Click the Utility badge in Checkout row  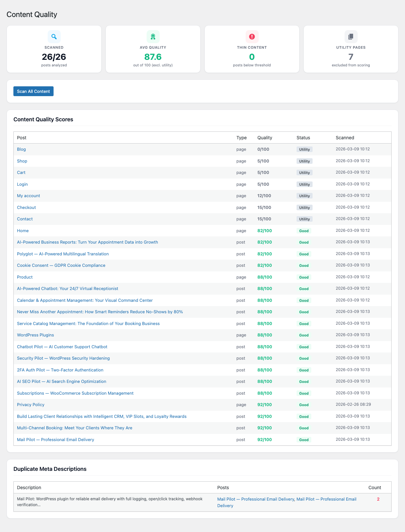(304, 208)
